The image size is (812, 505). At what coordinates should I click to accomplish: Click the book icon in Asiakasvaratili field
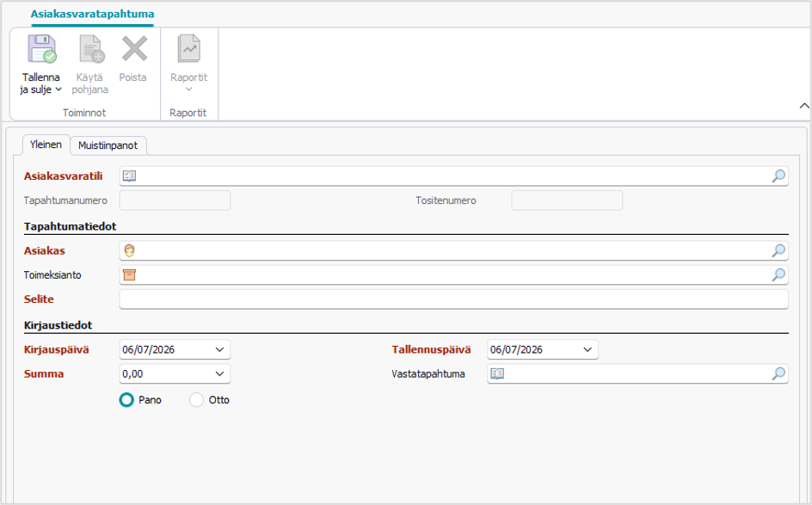pos(130,176)
